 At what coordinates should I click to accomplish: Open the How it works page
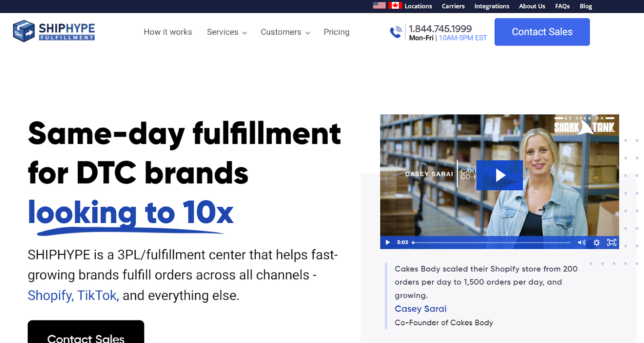point(168,32)
